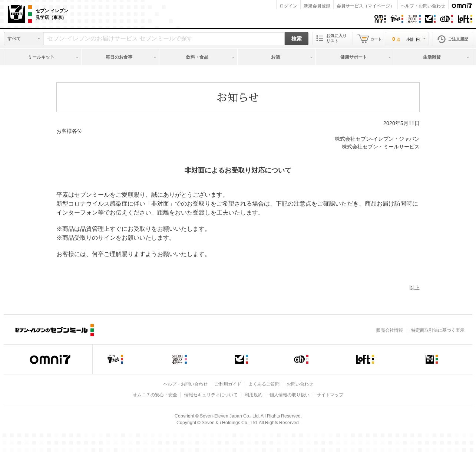Click footer ヘルプ・お問い合わせ link
Image resolution: width=476 pixels, height=452 pixels.
[185, 384]
